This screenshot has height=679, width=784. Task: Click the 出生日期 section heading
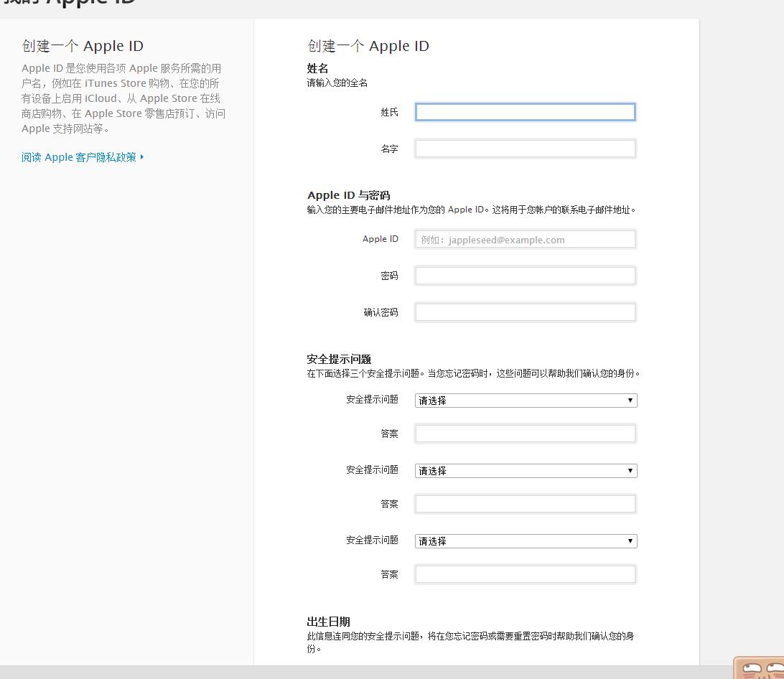329,622
